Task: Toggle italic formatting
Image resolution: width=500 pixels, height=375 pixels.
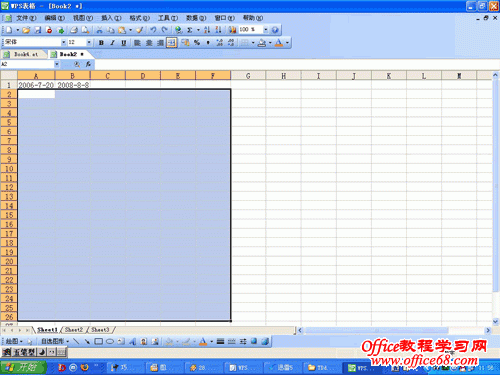Action: pyautogui.click(x=112, y=42)
